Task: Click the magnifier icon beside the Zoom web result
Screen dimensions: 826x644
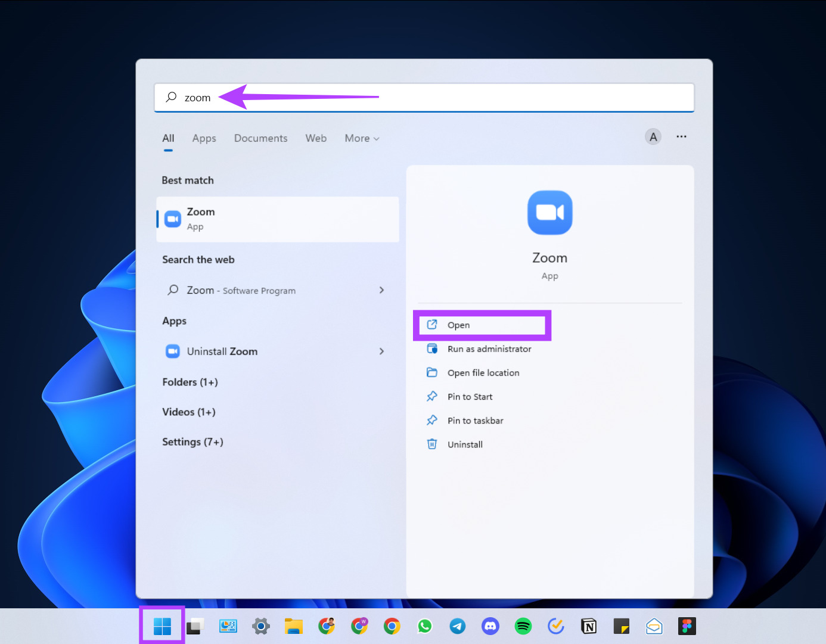Action: 173,290
